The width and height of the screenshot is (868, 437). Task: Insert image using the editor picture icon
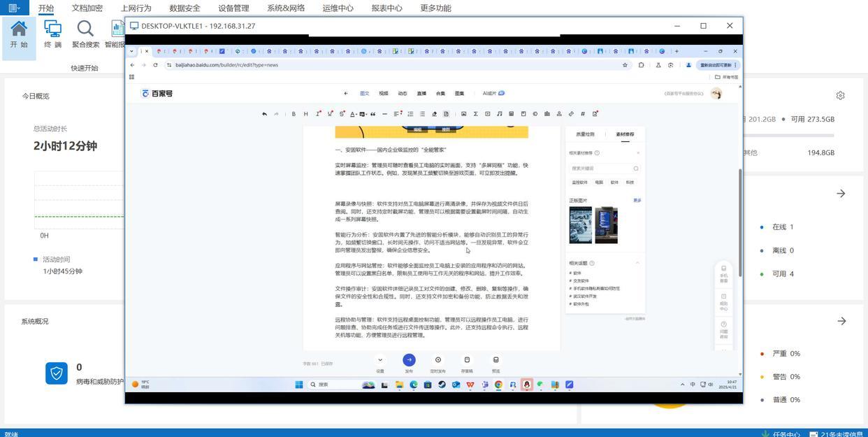(x=463, y=114)
